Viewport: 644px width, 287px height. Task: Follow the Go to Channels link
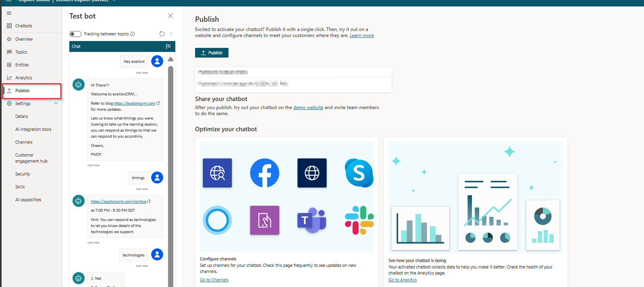(x=214, y=280)
